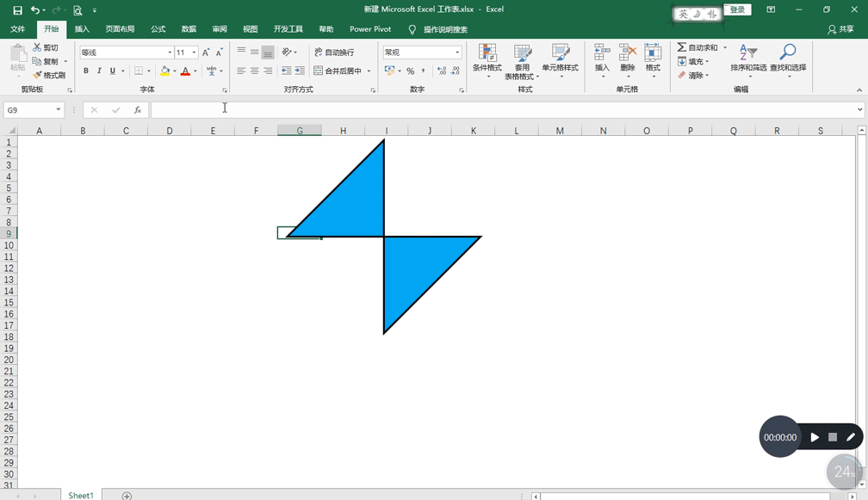Screen dimensions: 868x500
Task: Toggle Wrap Text (自动换行)
Action: (x=334, y=52)
